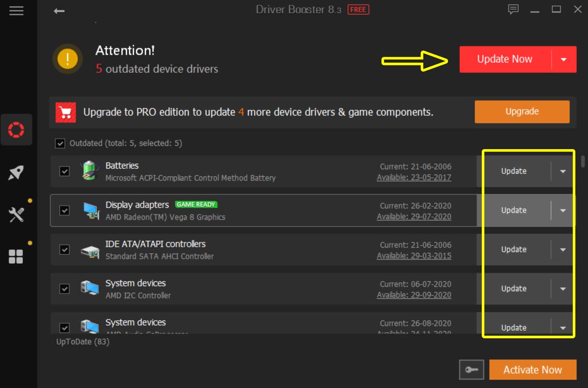The width and height of the screenshot is (588, 388).
Task: Click the Batteries device icon
Action: coord(89,171)
